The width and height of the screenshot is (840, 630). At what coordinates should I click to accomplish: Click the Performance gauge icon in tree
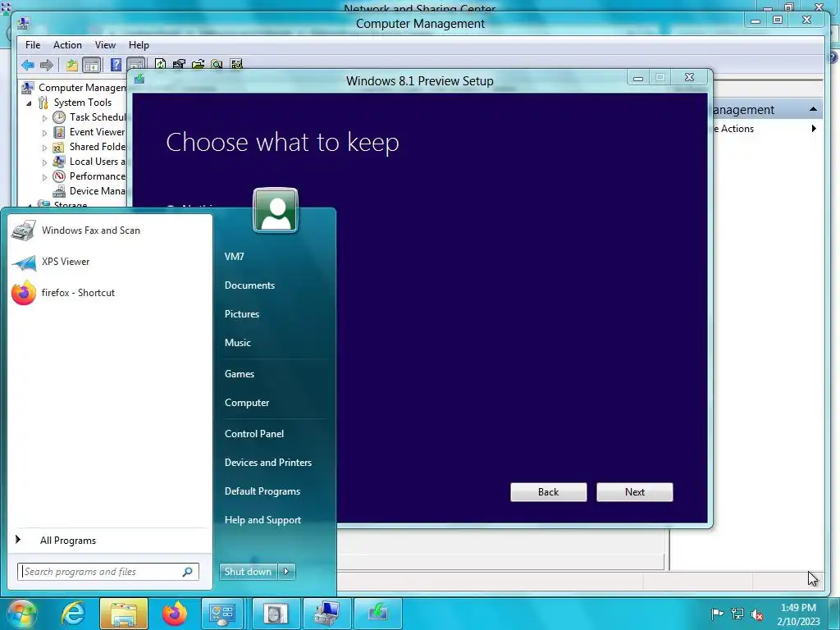tap(59, 176)
